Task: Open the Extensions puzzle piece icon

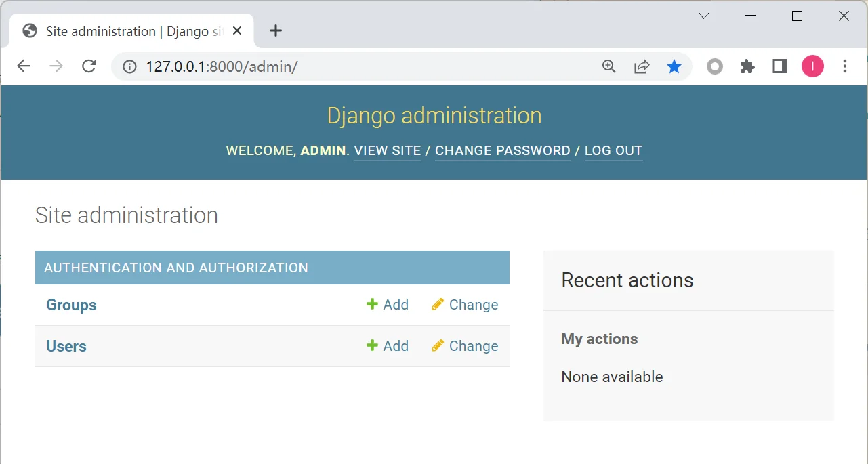Action: 747,66
